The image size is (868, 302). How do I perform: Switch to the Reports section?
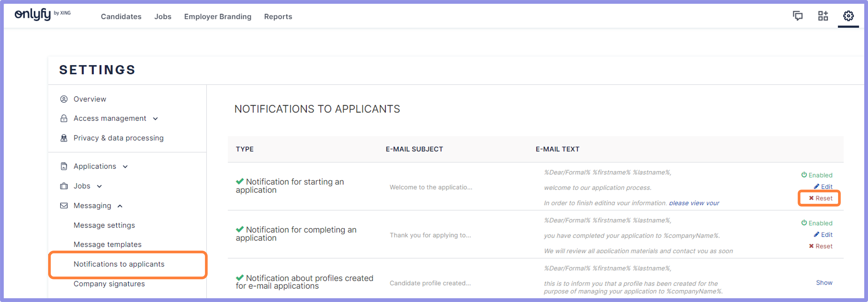pos(278,16)
